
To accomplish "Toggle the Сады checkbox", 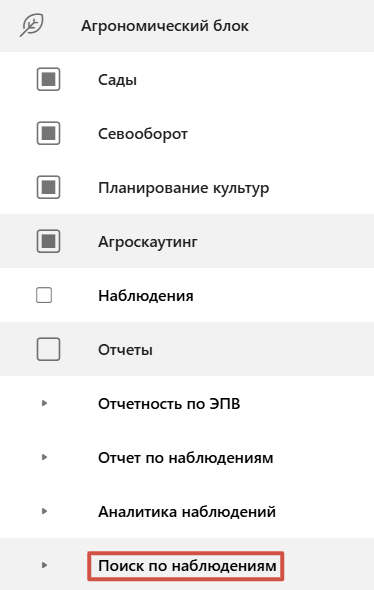I will [x=48, y=79].
